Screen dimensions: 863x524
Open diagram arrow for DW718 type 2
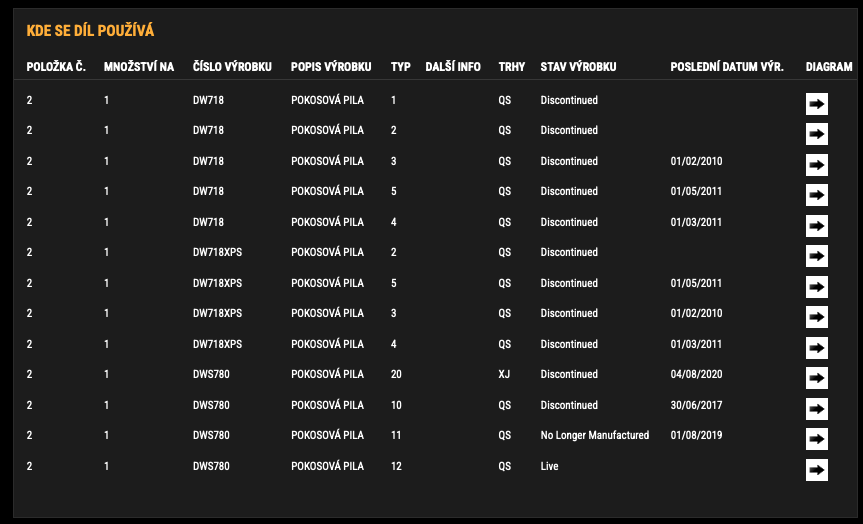817,134
